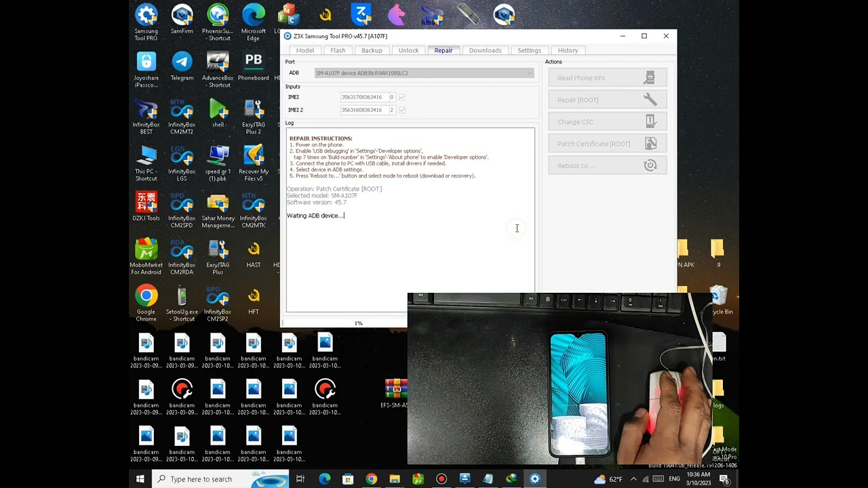This screenshot has width=868, height=488.
Task: Open Microsoft Edge desktop icon
Action: [254, 22]
